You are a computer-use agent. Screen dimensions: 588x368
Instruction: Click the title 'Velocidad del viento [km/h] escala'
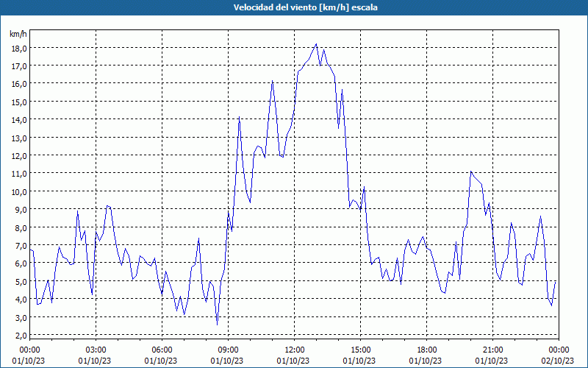305,7
